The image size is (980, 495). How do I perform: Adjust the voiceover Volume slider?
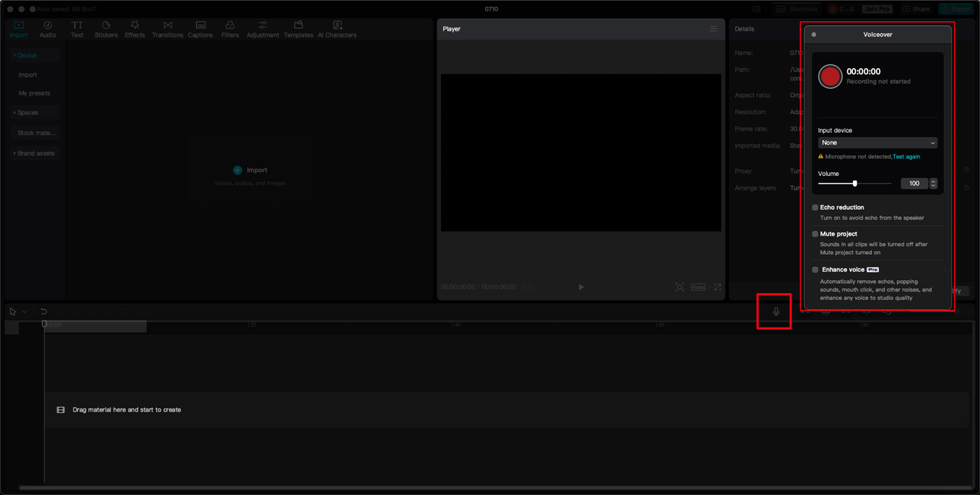(854, 184)
